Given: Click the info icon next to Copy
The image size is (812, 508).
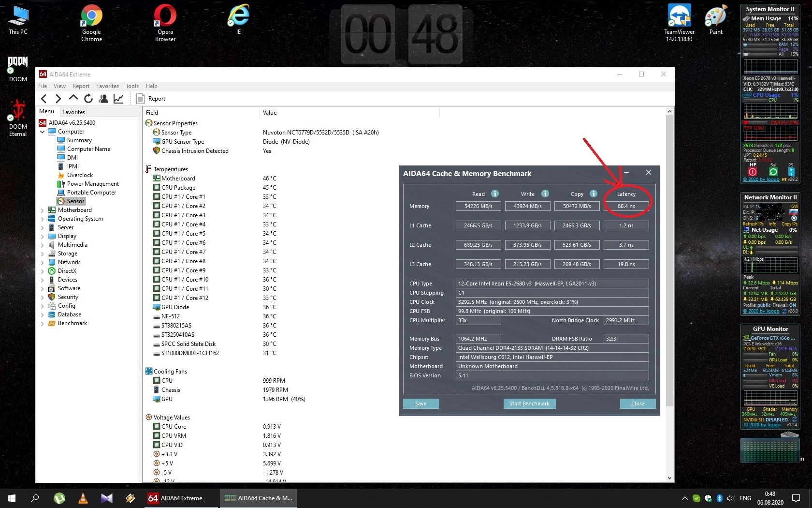Looking at the screenshot, I should pos(594,194).
